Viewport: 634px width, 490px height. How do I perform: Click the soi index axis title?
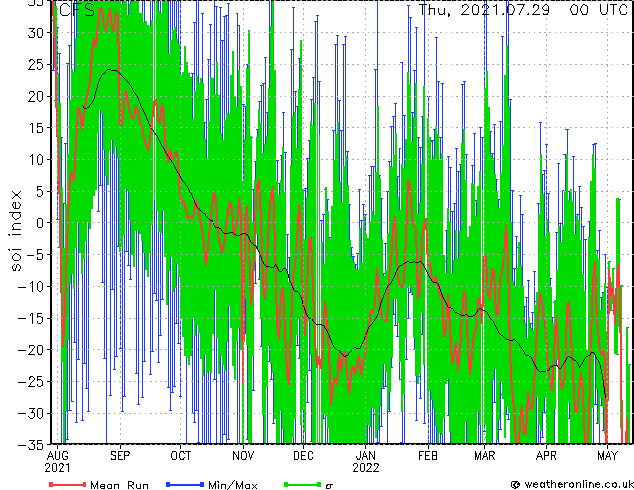16,231
